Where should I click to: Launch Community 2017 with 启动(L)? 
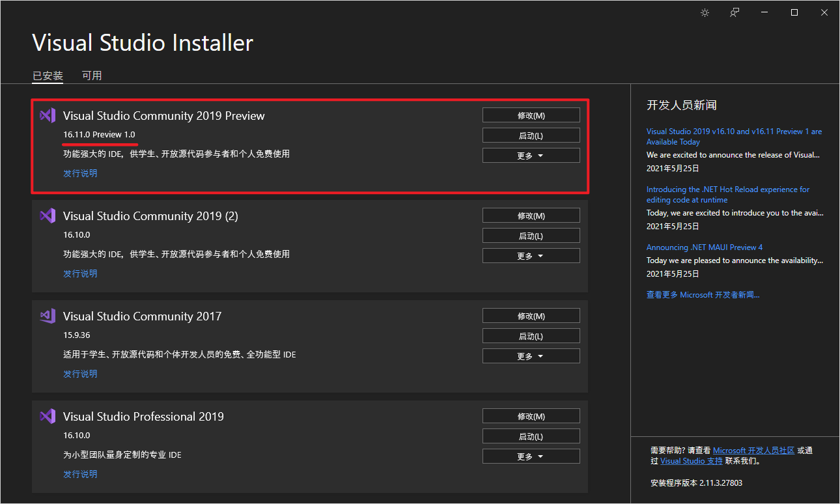[x=531, y=336]
